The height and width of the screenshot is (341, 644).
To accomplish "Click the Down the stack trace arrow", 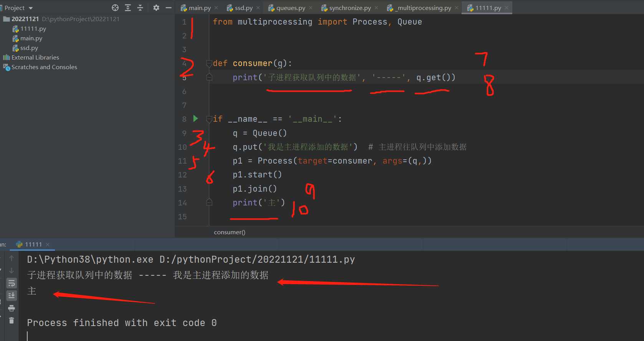I will click(x=12, y=270).
